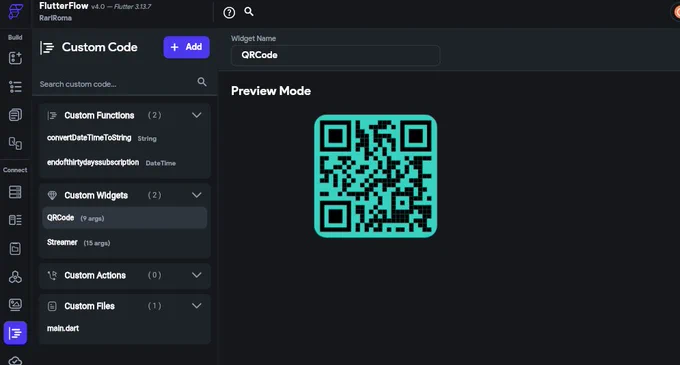680x365 pixels.
Task: Open the Widget Palette add-widget icon
Action: pyautogui.click(x=15, y=58)
